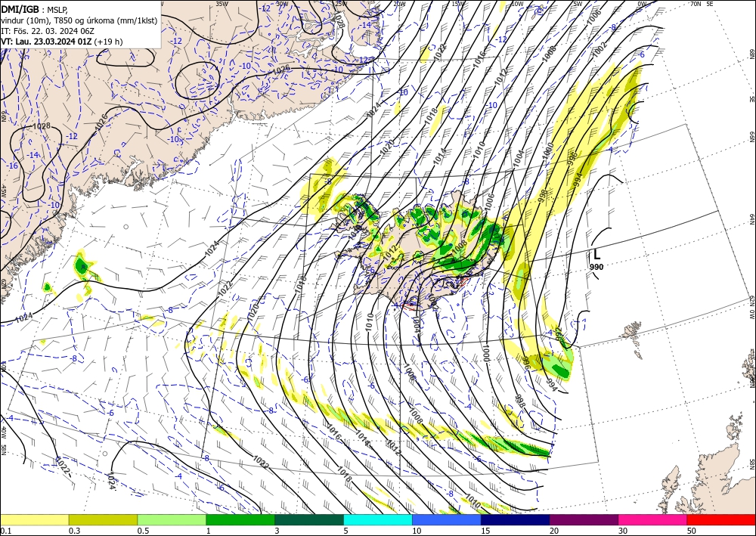The height and width of the screenshot is (536, 756).
Task: Click the '35W' longitude label
Action: (222, 3)
